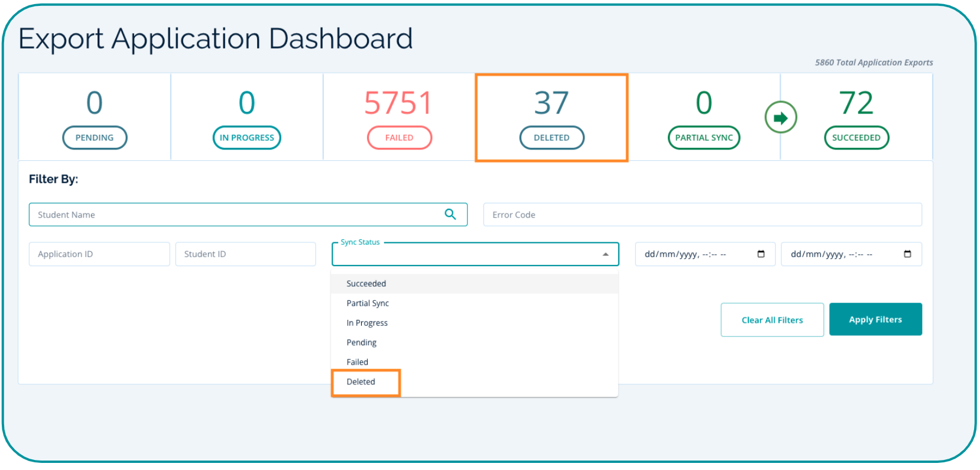Collapse the Sync Status dropdown arrow
Viewport: 980px width, 470px height.
[x=605, y=254]
